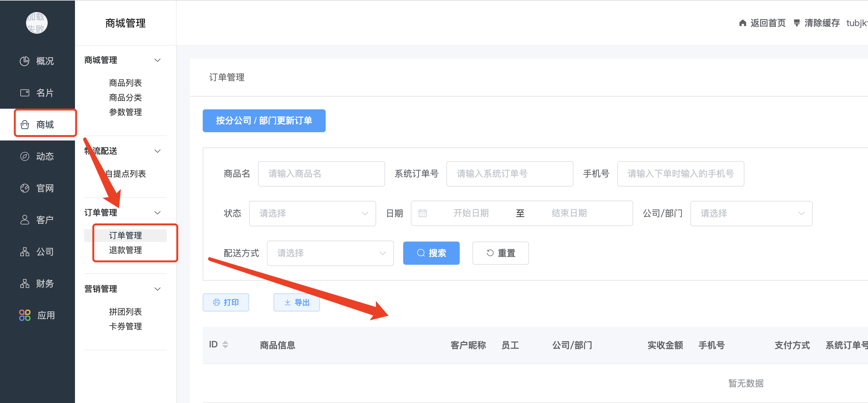Click the 动态 compass icon
The height and width of the screenshot is (403, 868).
pos(24,156)
